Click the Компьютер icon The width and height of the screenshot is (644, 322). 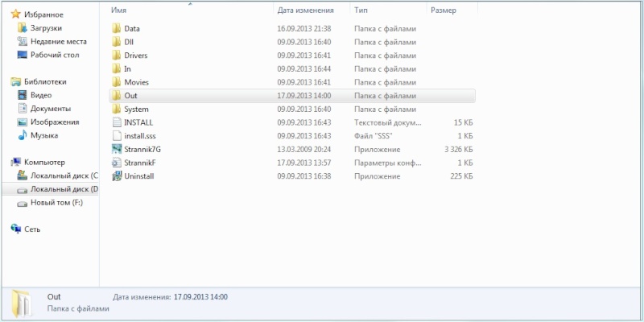click(x=15, y=163)
